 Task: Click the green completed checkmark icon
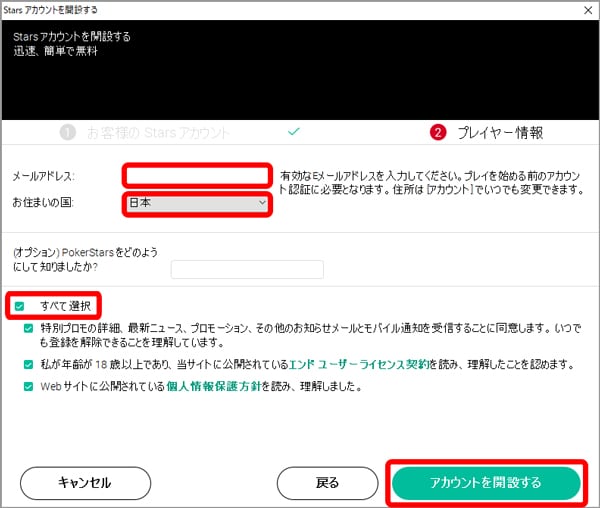click(293, 131)
